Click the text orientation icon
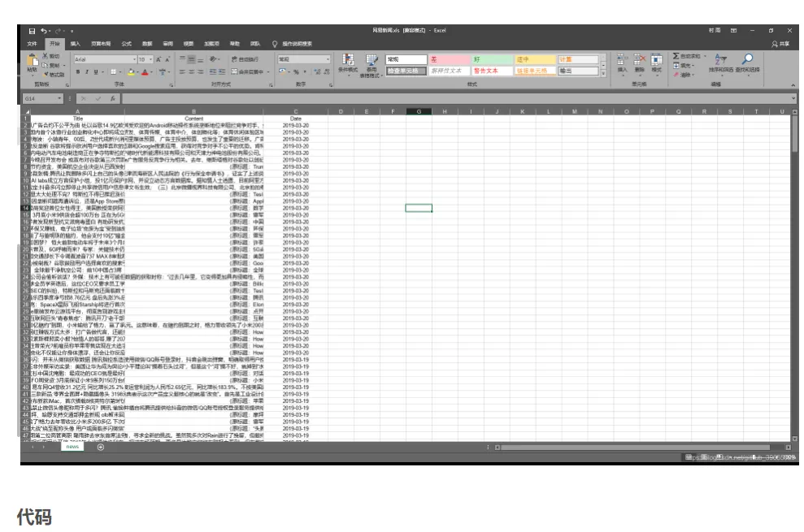Viewport: 804px width, 532px height. click(x=213, y=59)
